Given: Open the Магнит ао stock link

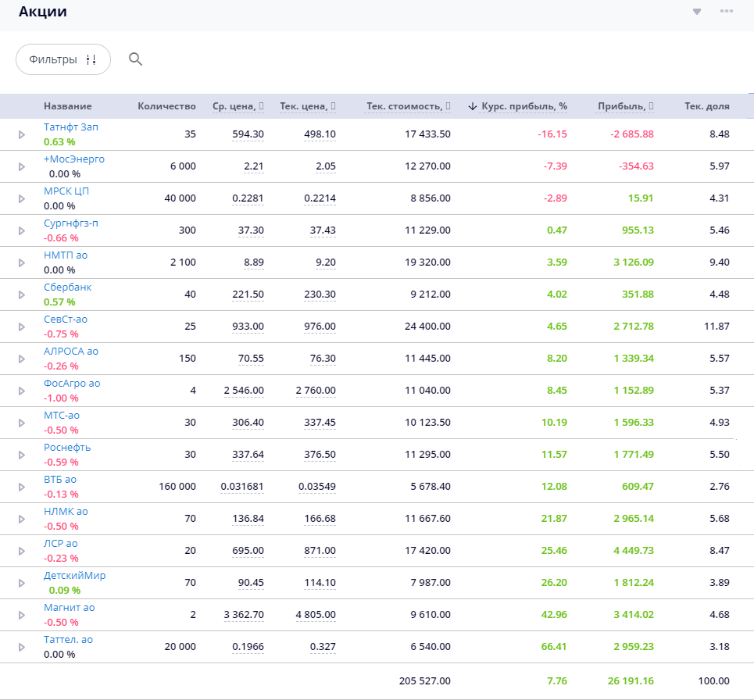Looking at the screenshot, I should pos(70,608).
